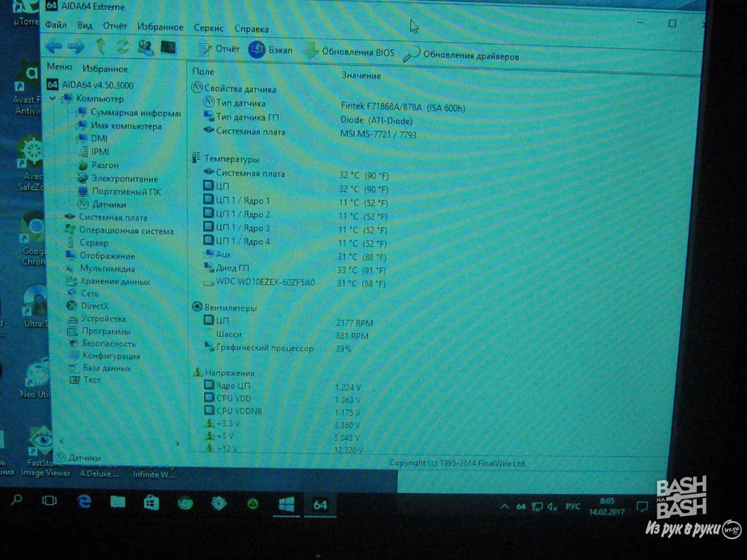
Task: Select DMI in the tree
Action: coord(93,139)
